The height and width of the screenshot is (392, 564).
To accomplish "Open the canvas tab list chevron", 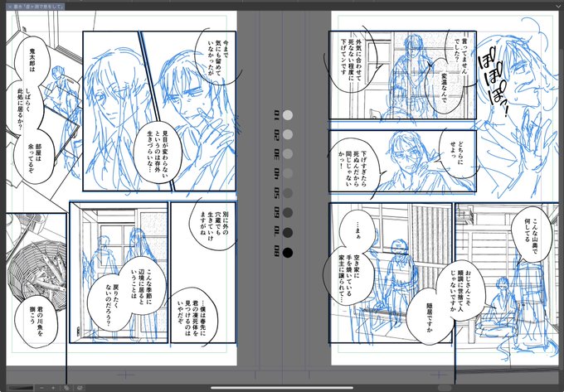I will 558,6.
